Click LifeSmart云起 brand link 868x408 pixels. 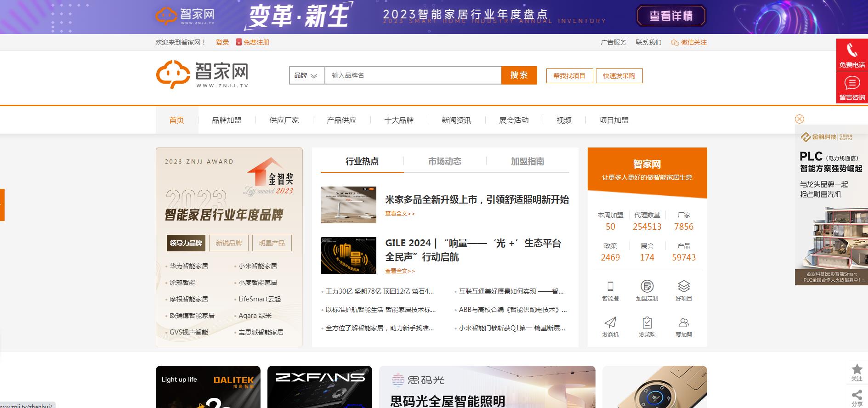260,299
